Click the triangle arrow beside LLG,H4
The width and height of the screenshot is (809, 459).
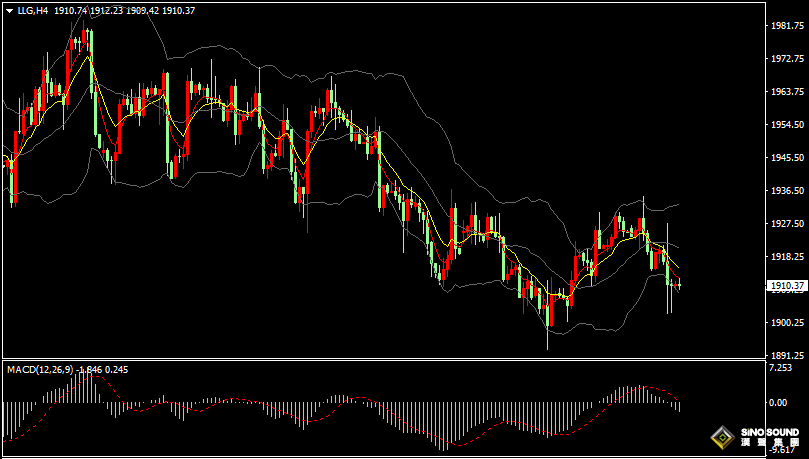[x=9, y=10]
